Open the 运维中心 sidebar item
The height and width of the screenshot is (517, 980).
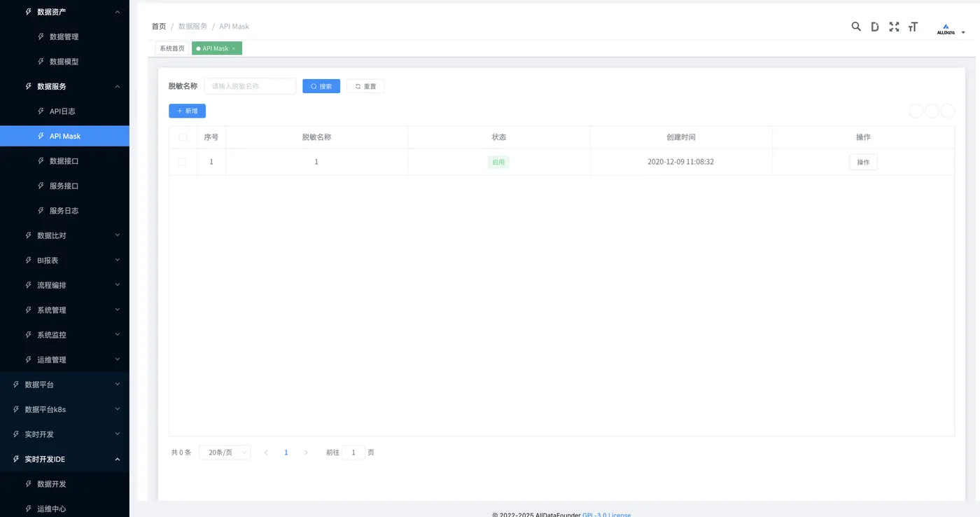pos(64,509)
